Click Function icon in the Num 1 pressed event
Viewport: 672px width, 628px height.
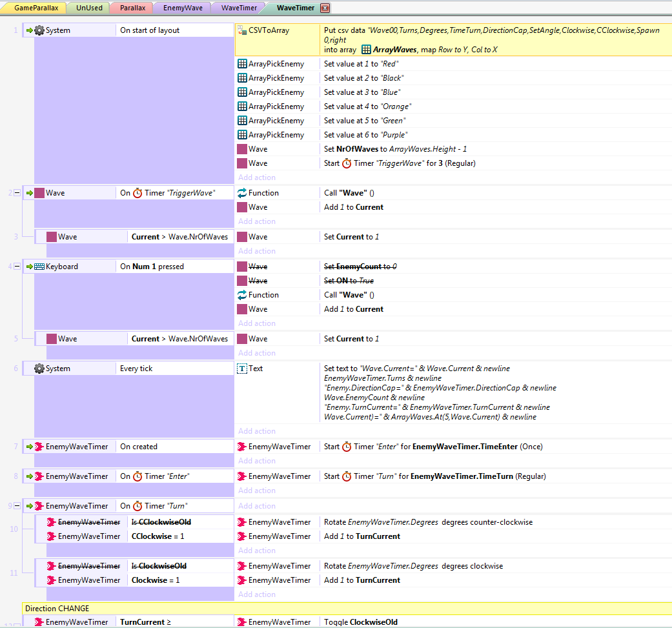click(242, 295)
